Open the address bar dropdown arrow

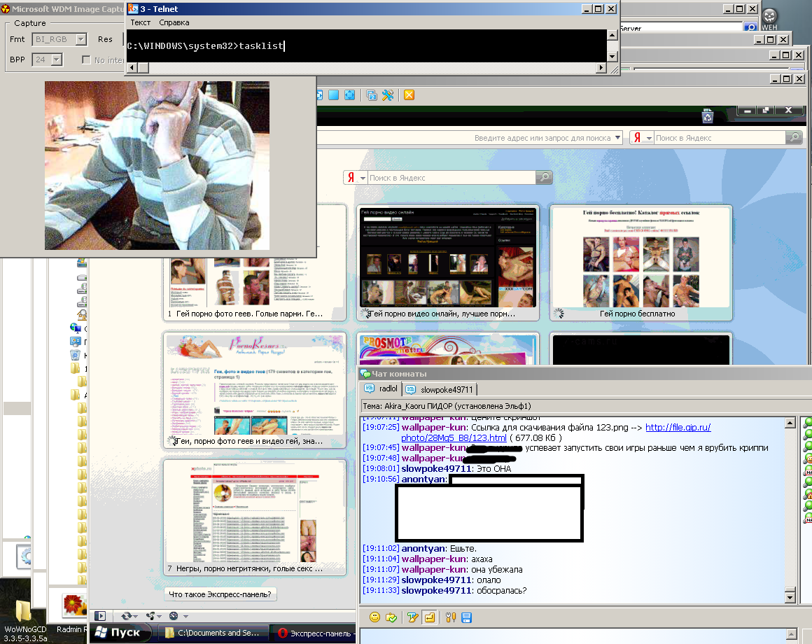pyautogui.click(x=617, y=138)
